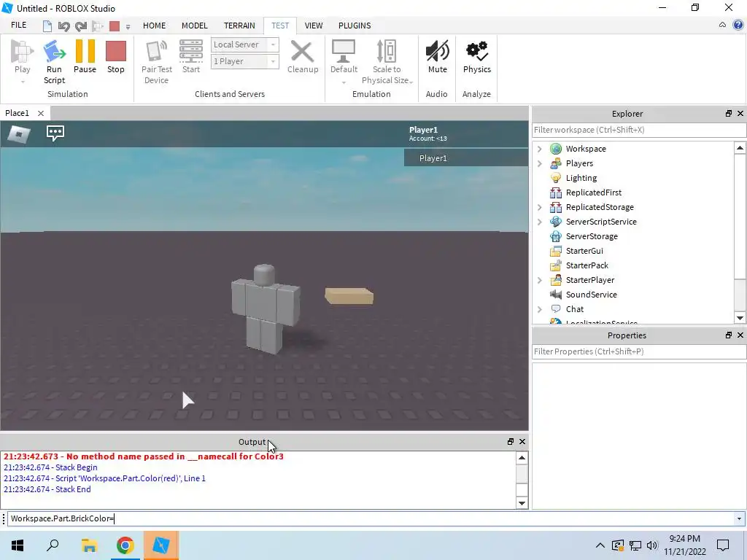Start the local server clients
The image size is (747, 560).
[191, 57]
